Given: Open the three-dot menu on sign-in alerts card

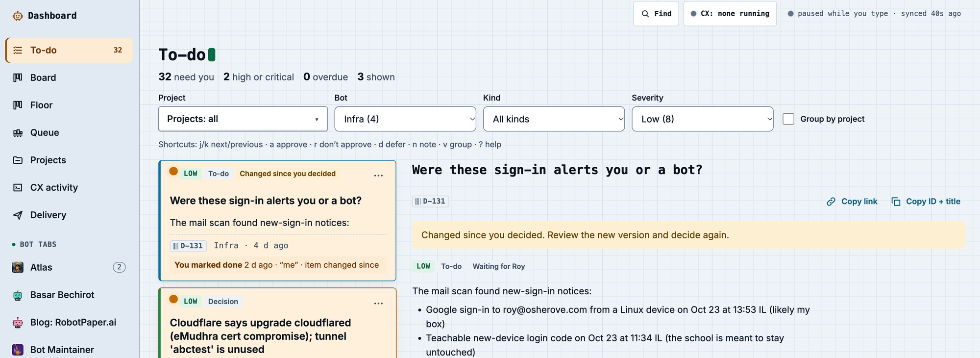Looking at the screenshot, I should 378,176.
